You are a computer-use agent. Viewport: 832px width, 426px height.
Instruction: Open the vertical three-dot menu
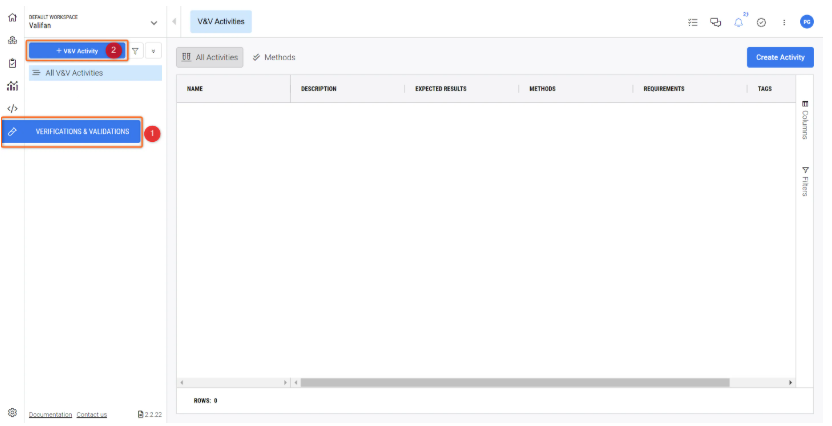(x=784, y=22)
